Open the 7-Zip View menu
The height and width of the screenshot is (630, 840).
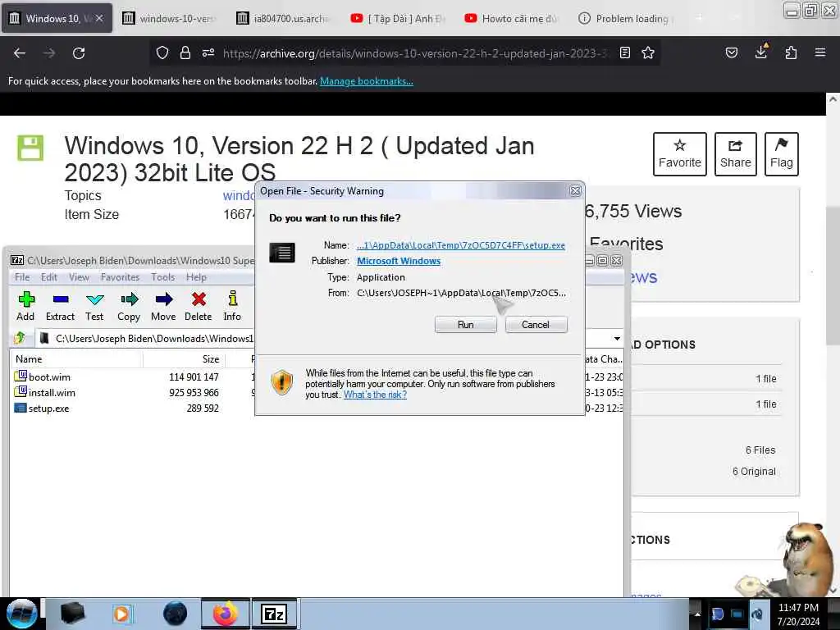[x=79, y=277]
